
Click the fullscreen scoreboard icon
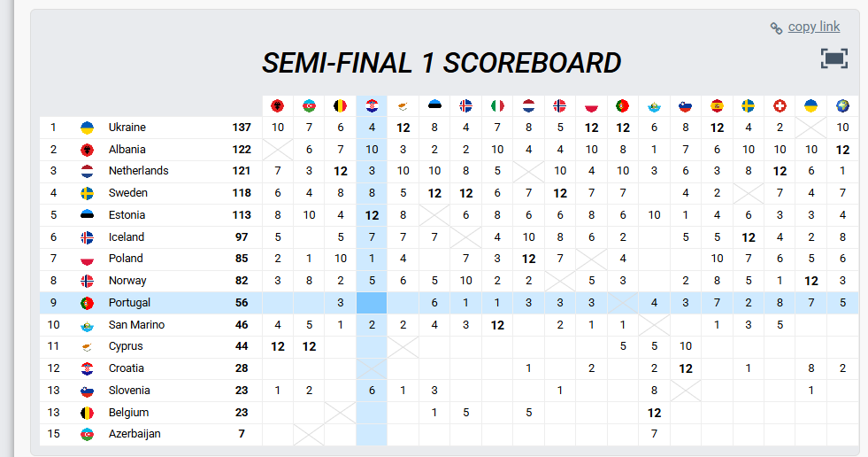point(833,59)
